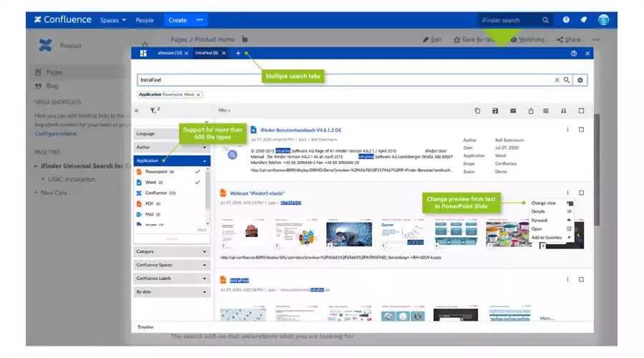Click the IntraFind search input field
This screenshot has width=644, height=358.
click(x=345, y=80)
